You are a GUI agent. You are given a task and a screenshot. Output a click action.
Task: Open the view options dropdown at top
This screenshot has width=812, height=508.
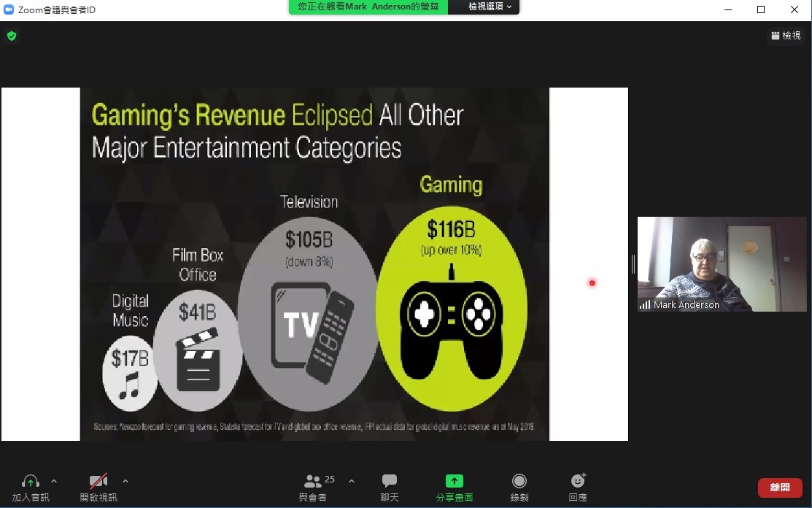coord(490,7)
